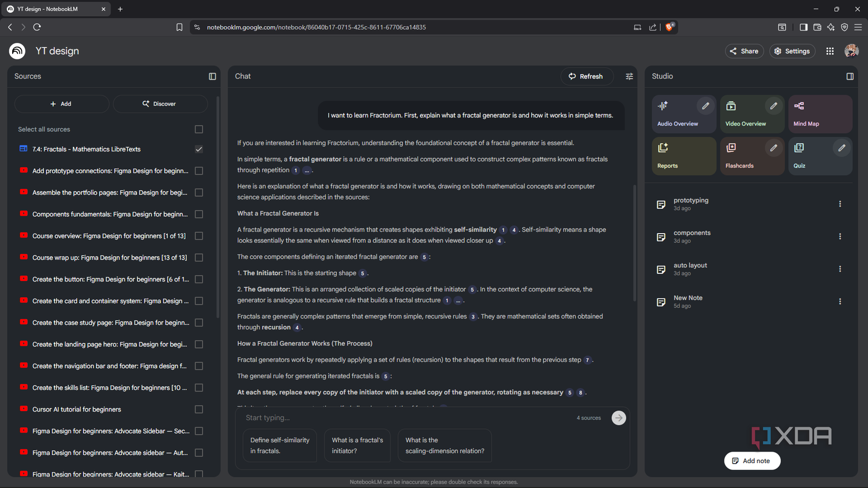Check the Cursor AI tutorial source box
This screenshot has height=488, width=868.
pyautogui.click(x=199, y=409)
